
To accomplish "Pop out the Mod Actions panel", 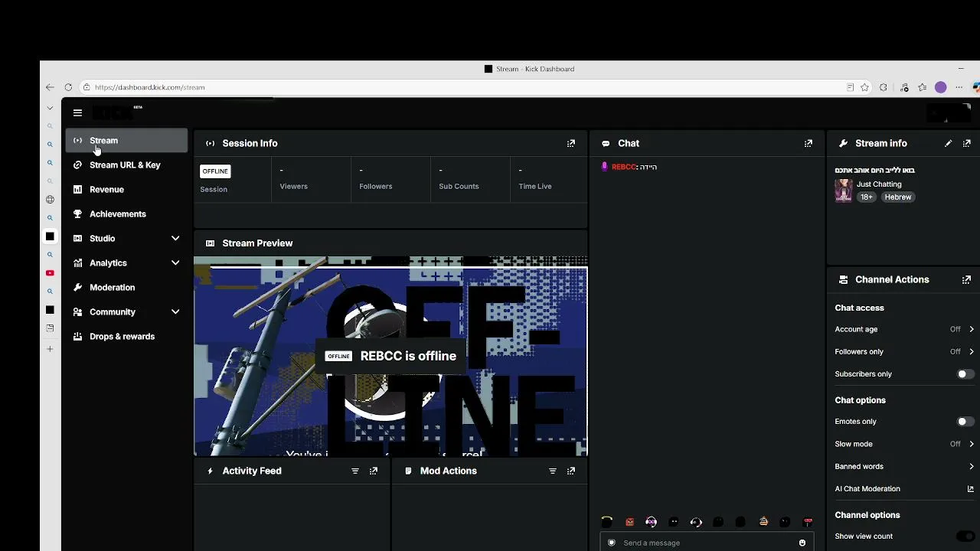I will click(x=571, y=471).
